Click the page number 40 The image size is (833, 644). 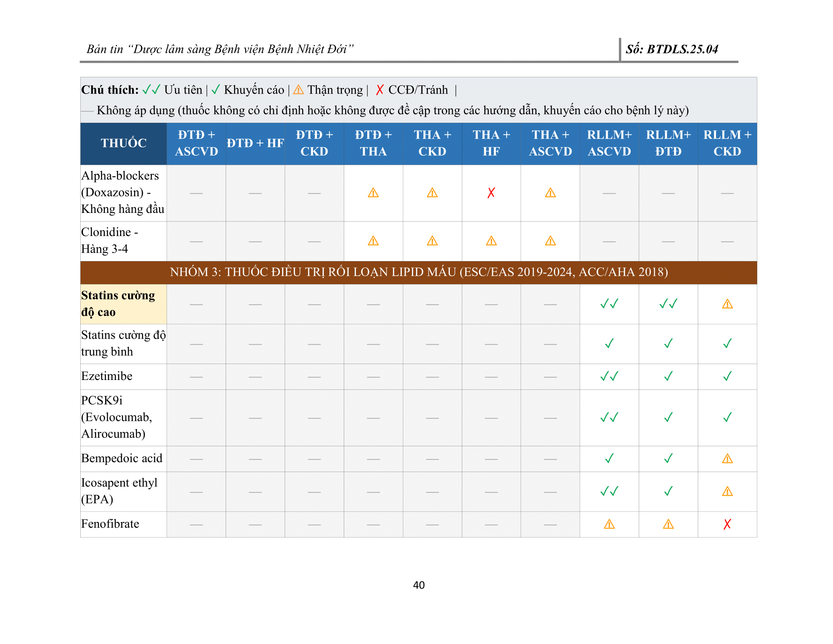pos(418,585)
